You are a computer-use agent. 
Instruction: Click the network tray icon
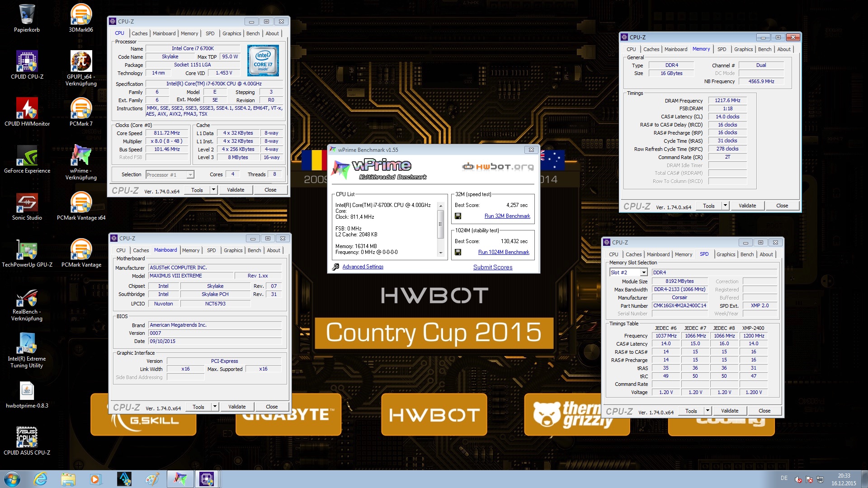[x=820, y=479]
